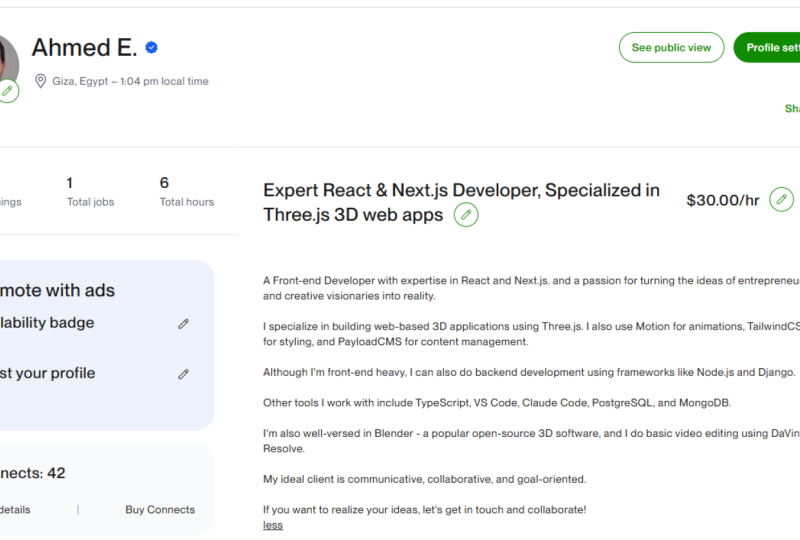
Task: Open See public view
Action: click(671, 47)
